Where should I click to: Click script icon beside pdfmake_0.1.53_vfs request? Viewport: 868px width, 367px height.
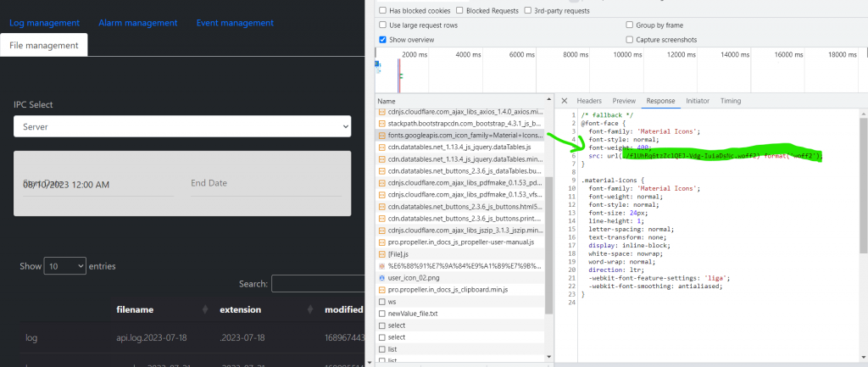[x=382, y=195]
